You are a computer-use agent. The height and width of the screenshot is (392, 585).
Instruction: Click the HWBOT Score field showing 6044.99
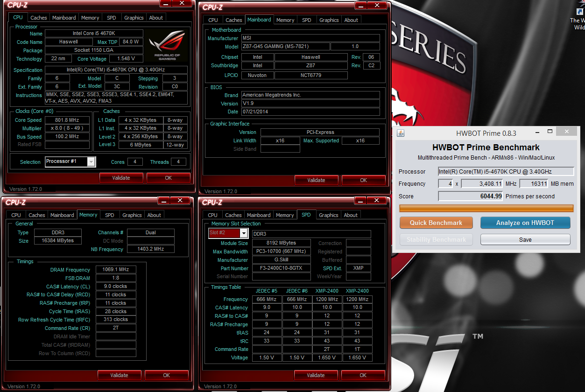click(x=471, y=196)
